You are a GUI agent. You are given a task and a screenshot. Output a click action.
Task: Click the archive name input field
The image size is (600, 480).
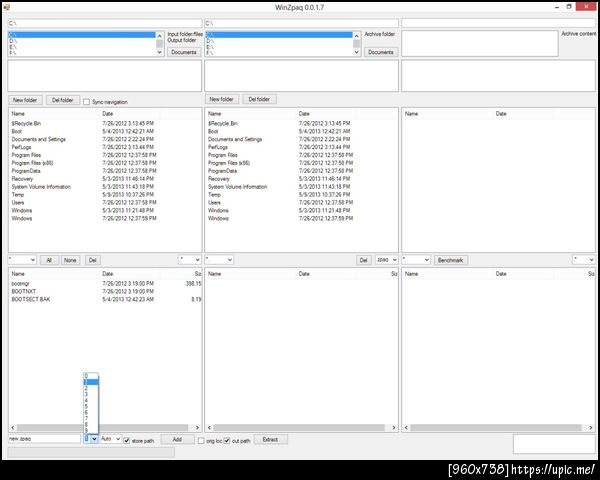click(44, 439)
